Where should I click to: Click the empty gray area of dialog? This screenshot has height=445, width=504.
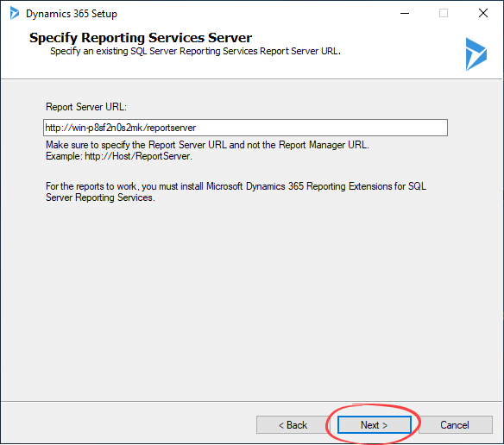click(251, 298)
